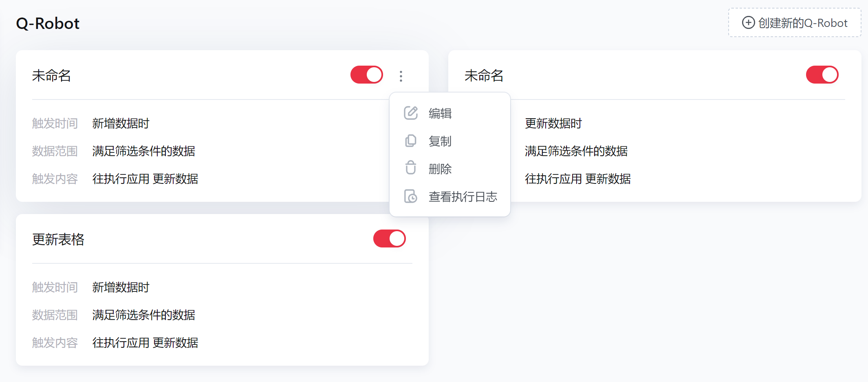Click the trash icon next to 删除
Viewport: 868px width, 382px height.
[x=411, y=168]
